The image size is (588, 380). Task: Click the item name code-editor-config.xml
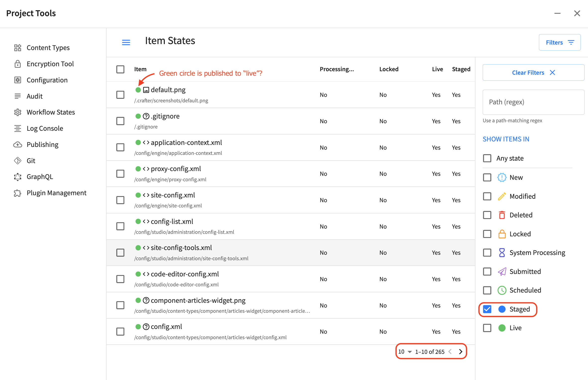coord(185,274)
